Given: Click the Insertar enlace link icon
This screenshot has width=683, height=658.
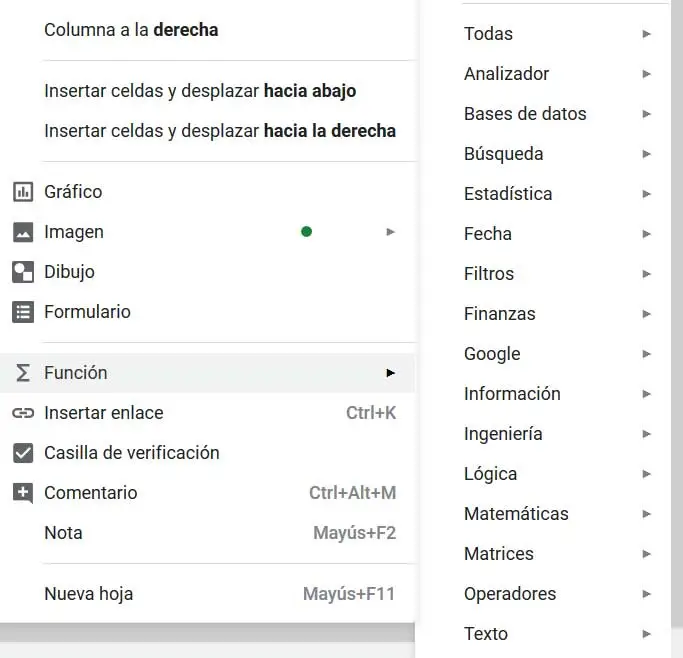Looking at the screenshot, I should pyautogui.click(x=22, y=413).
